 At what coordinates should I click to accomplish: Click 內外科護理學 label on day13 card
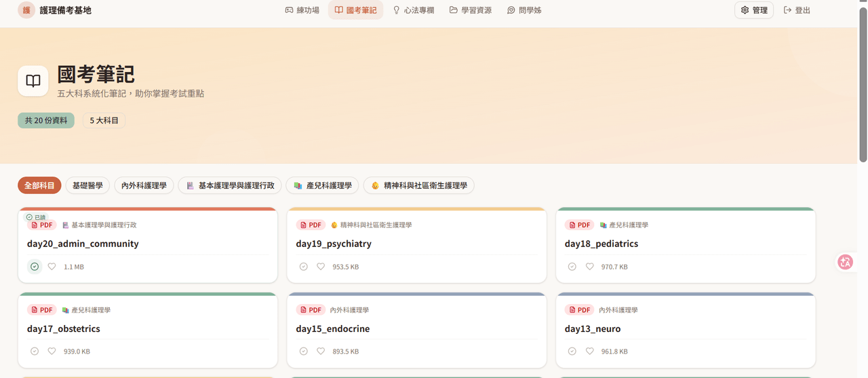pos(618,310)
